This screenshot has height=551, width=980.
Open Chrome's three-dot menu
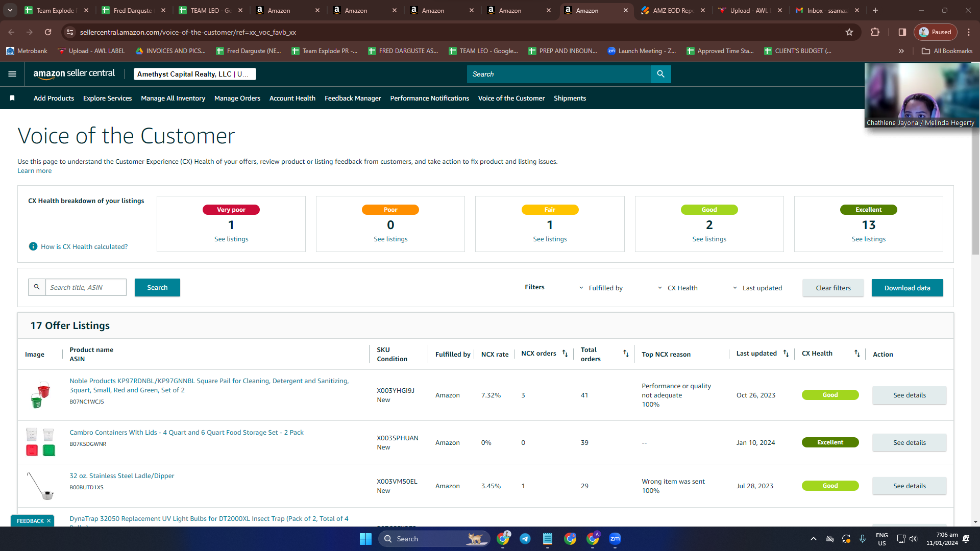pos(969,32)
